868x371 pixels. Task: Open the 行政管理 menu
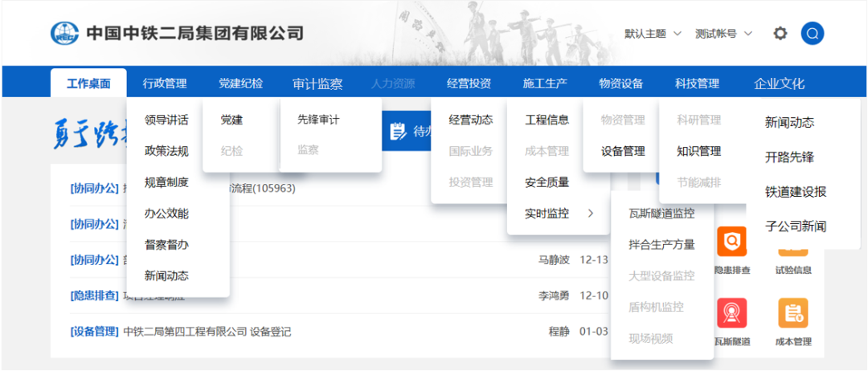click(x=165, y=84)
